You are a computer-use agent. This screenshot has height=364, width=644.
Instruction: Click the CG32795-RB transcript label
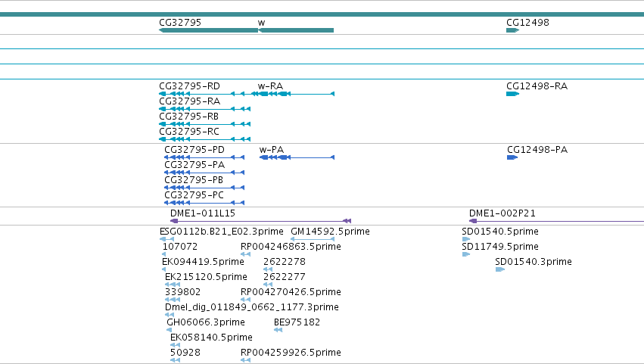point(188,117)
